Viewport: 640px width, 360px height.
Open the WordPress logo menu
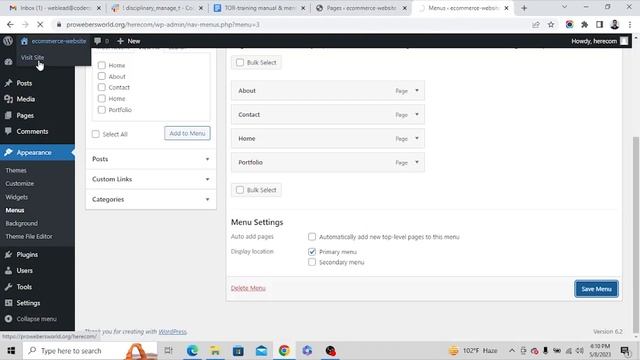(x=8, y=41)
